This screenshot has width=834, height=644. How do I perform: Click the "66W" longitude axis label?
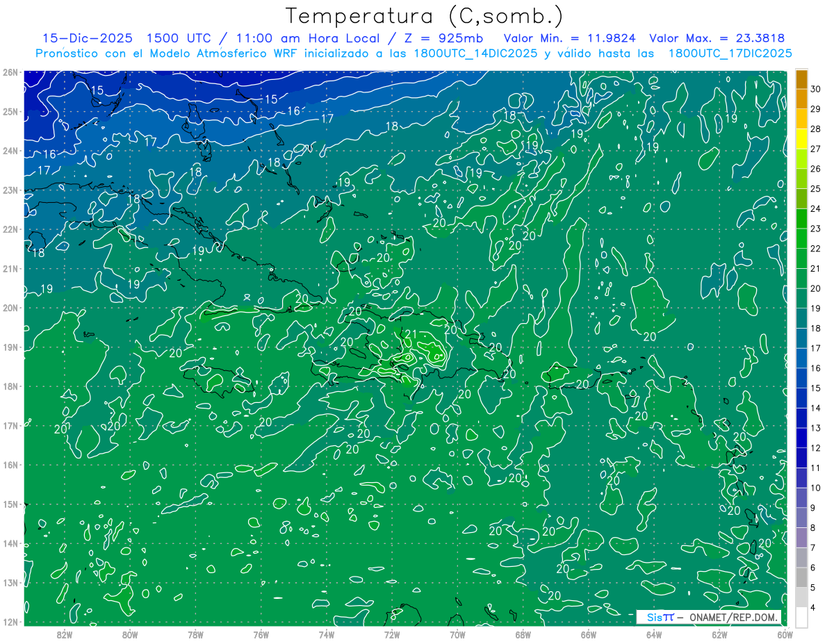click(589, 634)
